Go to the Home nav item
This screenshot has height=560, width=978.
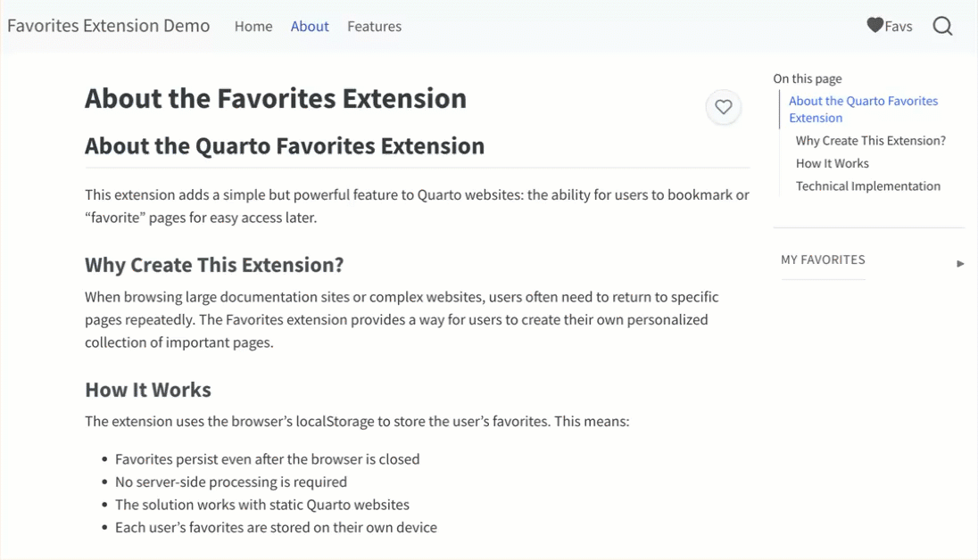click(253, 26)
